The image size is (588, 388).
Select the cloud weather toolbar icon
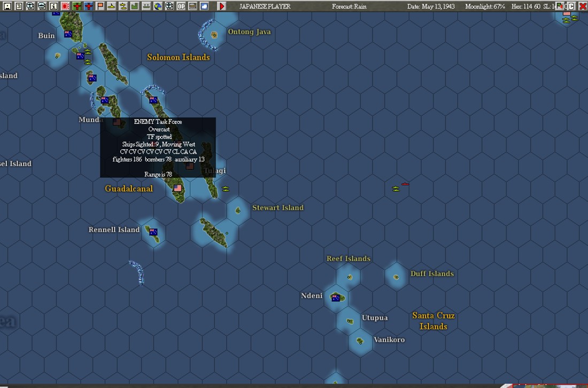(204, 6)
